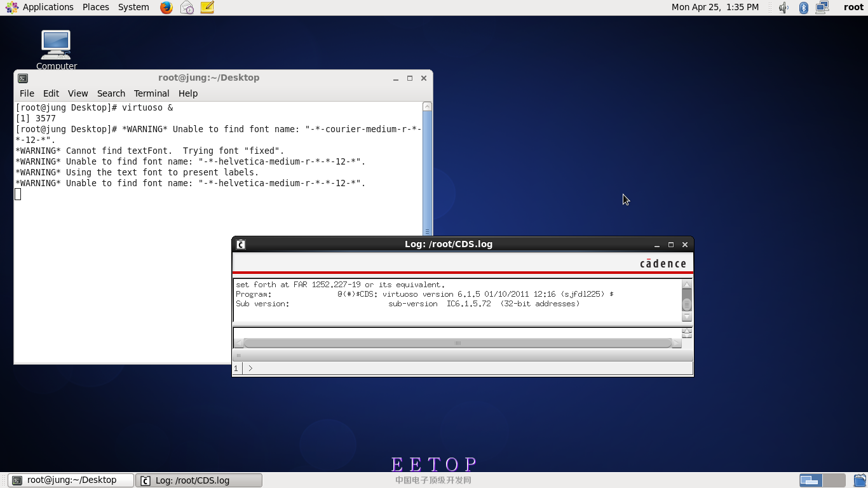Viewport: 868px width, 488px height.
Task: Switch to the first workspace in the switcher
Action: click(x=810, y=480)
